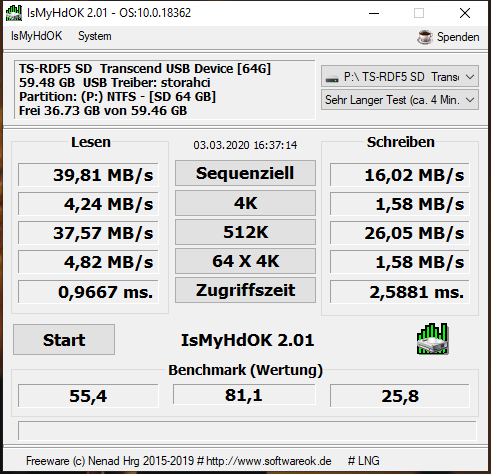Click the # LNG language option
This screenshot has width=491, height=474.
[364, 461]
